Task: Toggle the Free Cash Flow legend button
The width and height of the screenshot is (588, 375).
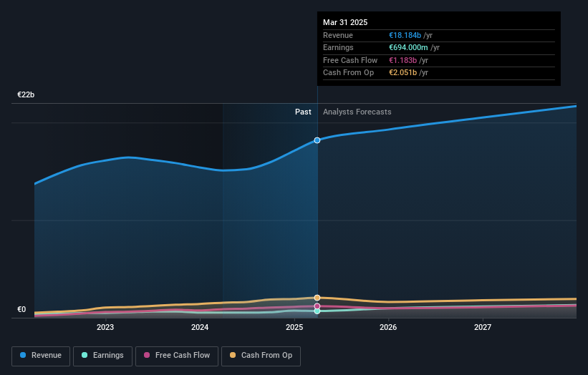Action: pyautogui.click(x=177, y=356)
